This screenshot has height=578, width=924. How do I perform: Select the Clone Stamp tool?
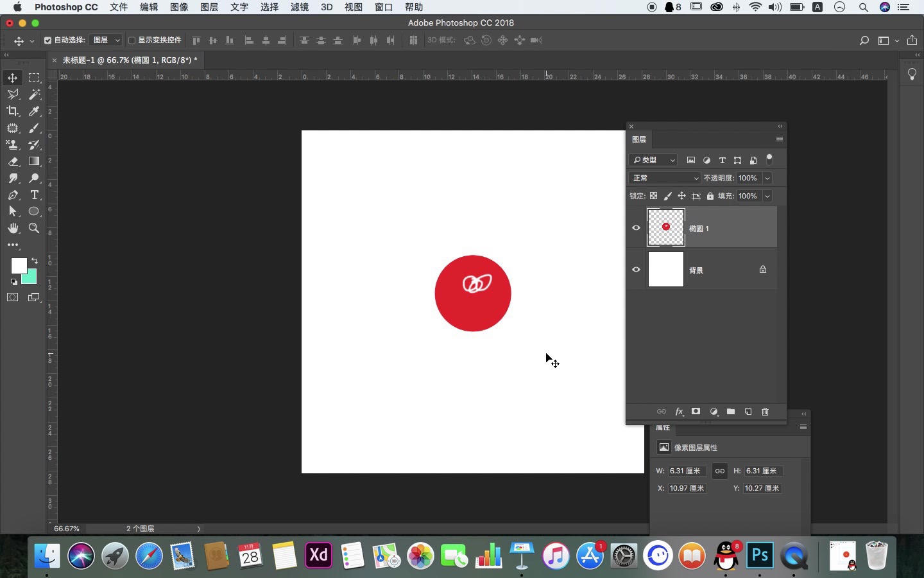click(x=12, y=144)
